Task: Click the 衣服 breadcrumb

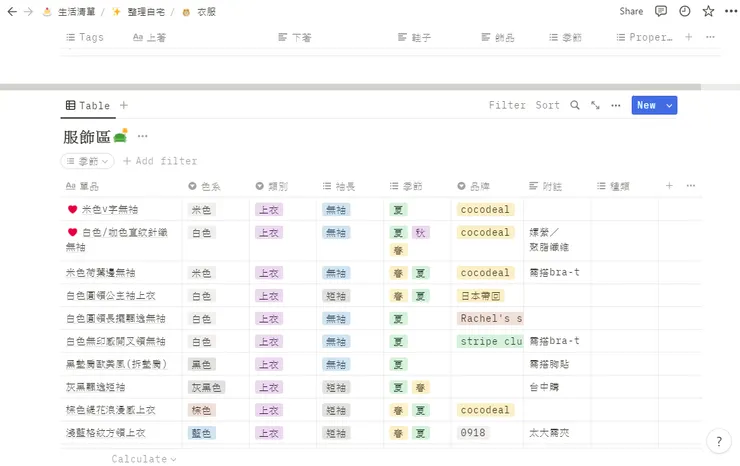Action: click(206, 12)
